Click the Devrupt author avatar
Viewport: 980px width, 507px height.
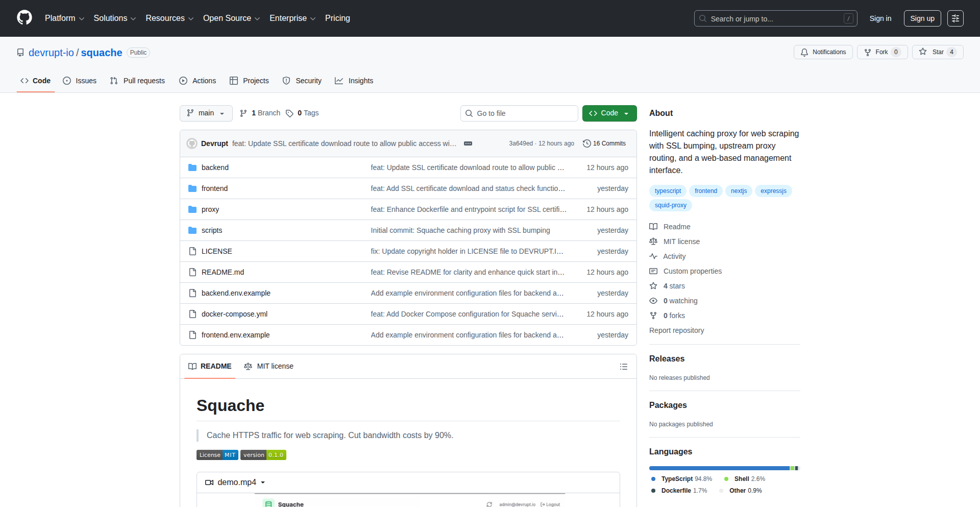click(192, 143)
